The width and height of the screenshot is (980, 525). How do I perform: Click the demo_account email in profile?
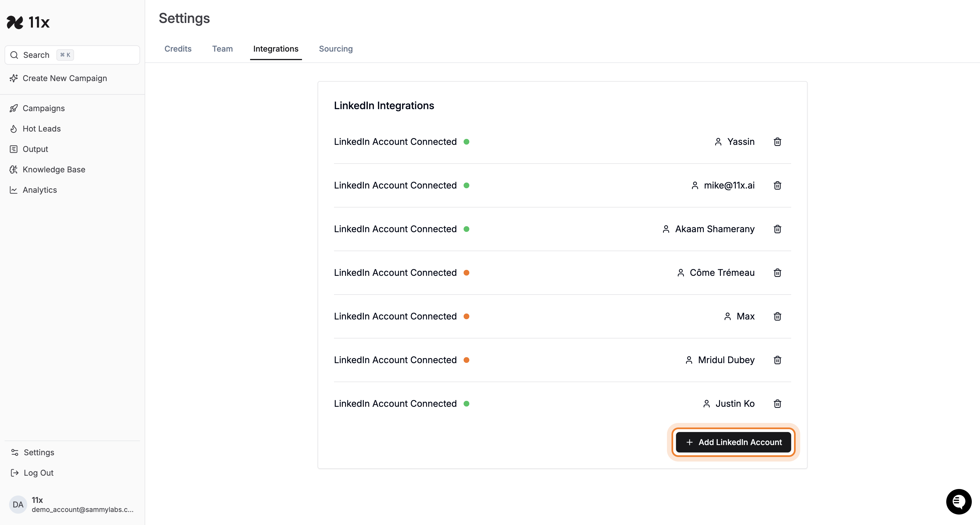click(x=83, y=510)
